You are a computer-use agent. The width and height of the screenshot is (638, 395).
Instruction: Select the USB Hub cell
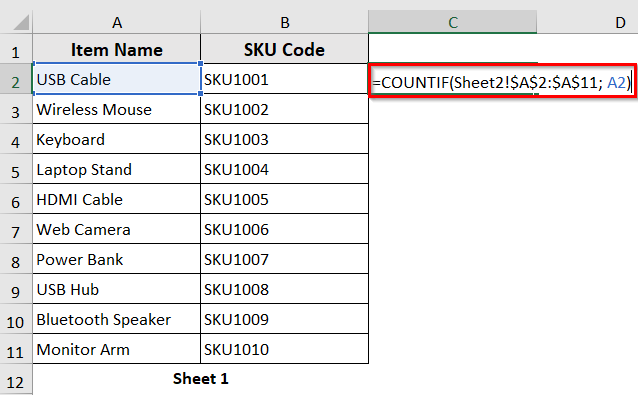(x=117, y=289)
